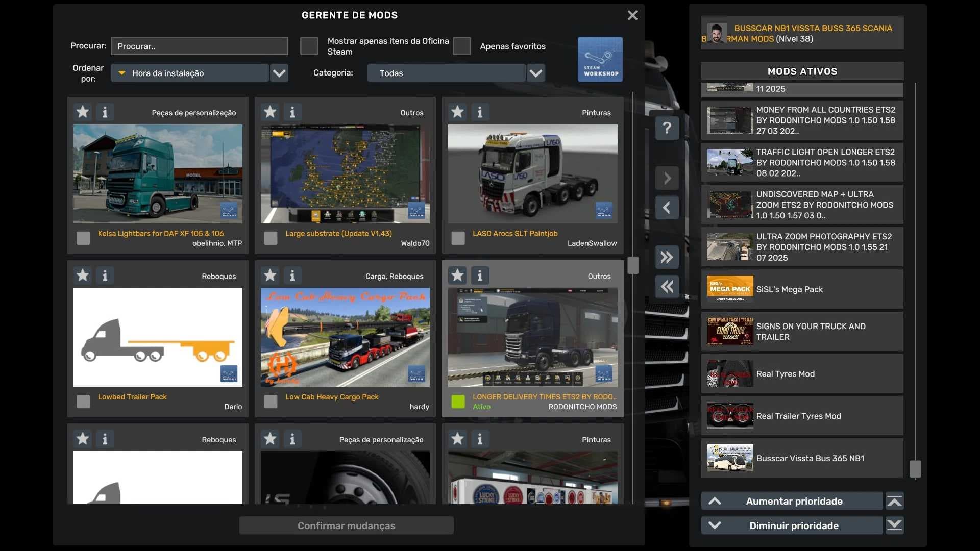980x551 pixels.
Task: Click the Hora da instalação sort field
Action: pyautogui.click(x=190, y=73)
